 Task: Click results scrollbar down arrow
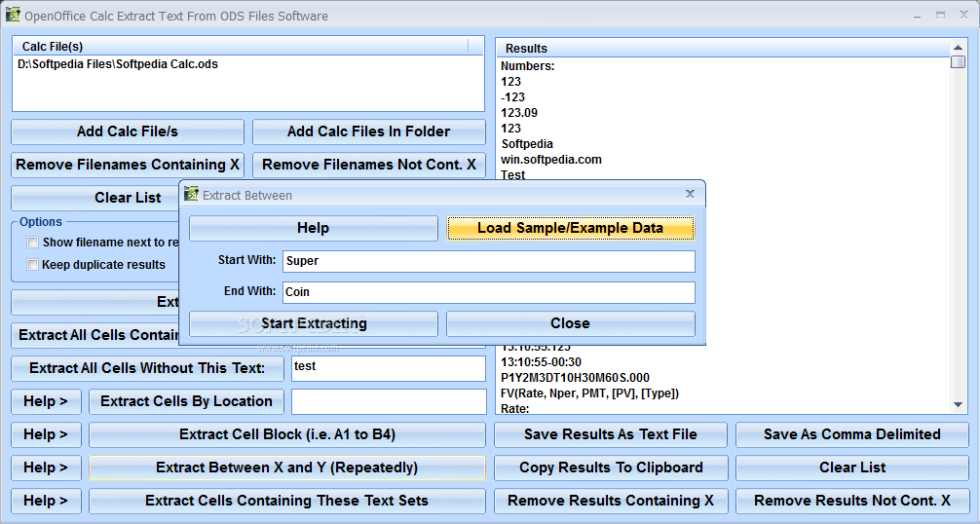(958, 405)
